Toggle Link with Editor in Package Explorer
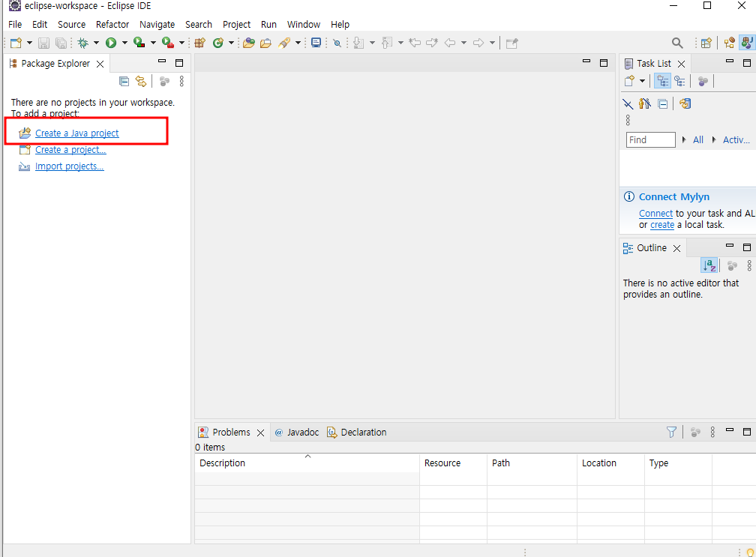The image size is (756, 557). (141, 82)
